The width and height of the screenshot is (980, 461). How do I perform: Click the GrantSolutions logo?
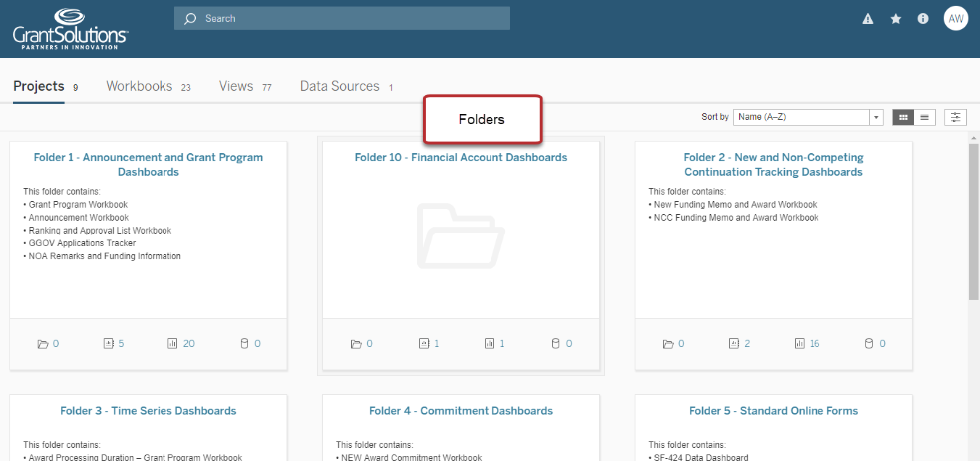click(70, 30)
